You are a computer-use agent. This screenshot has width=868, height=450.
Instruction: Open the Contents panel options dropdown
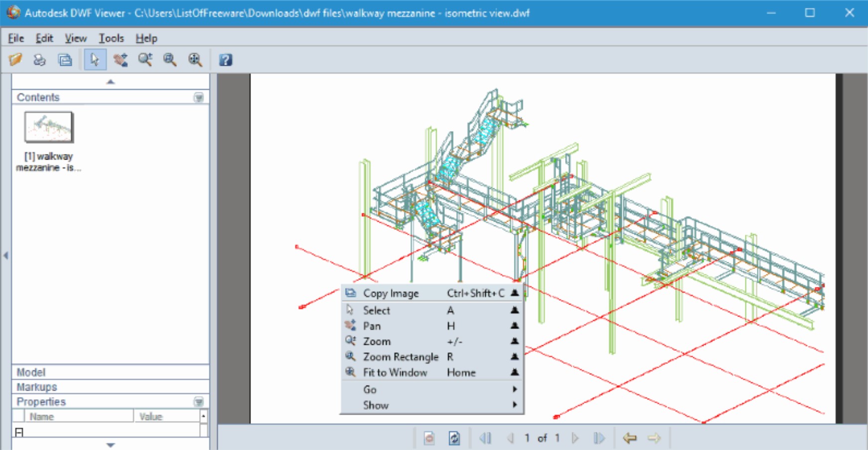[x=199, y=97]
